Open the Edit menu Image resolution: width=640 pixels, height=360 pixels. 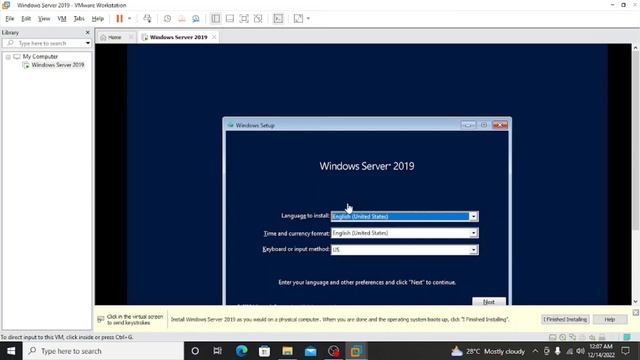26,18
